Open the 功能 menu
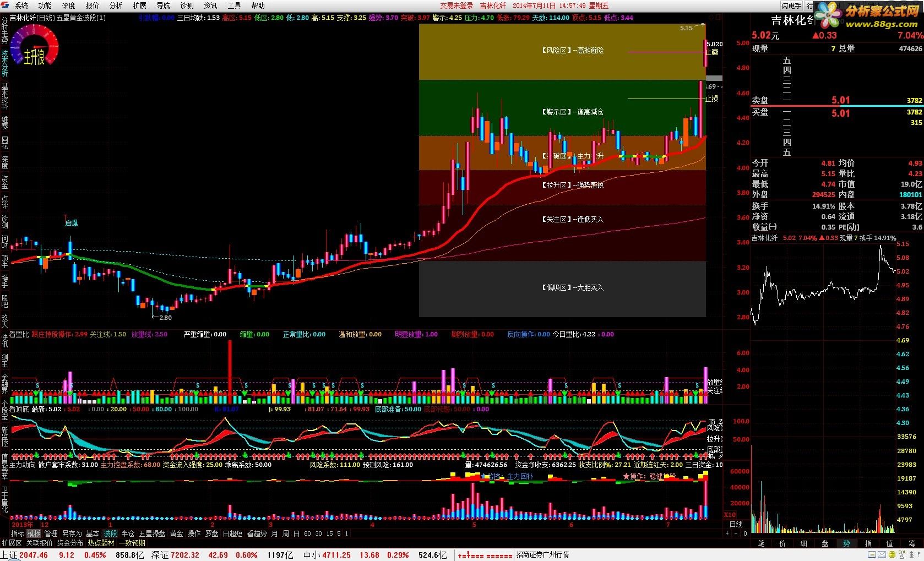The height and width of the screenshot is (561, 924). click(x=45, y=6)
